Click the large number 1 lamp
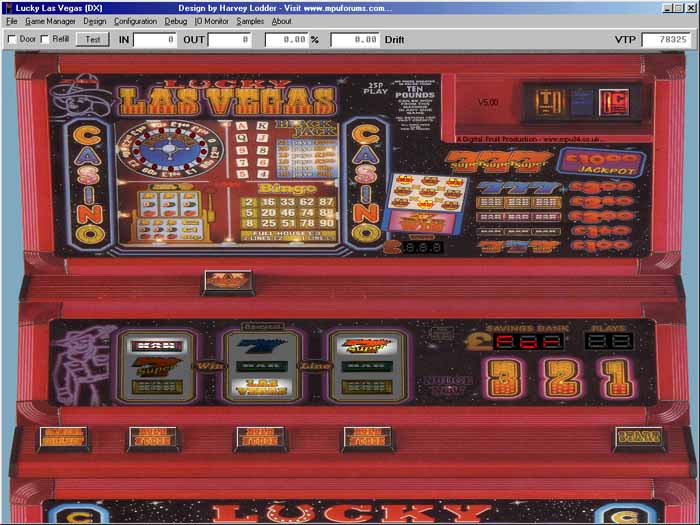This screenshot has width=700, height=525. pyautogui.click(x=618, y=379)
